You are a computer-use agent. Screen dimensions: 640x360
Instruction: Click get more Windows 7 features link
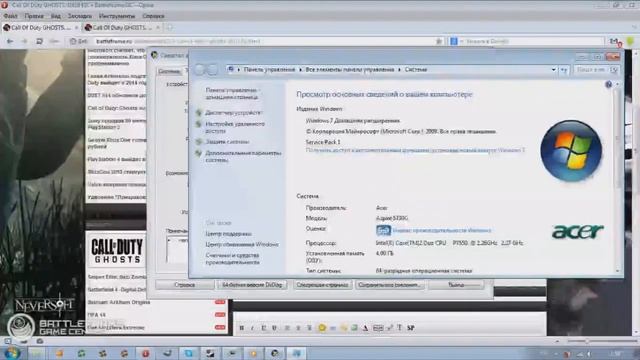click(x=415, y=150)
